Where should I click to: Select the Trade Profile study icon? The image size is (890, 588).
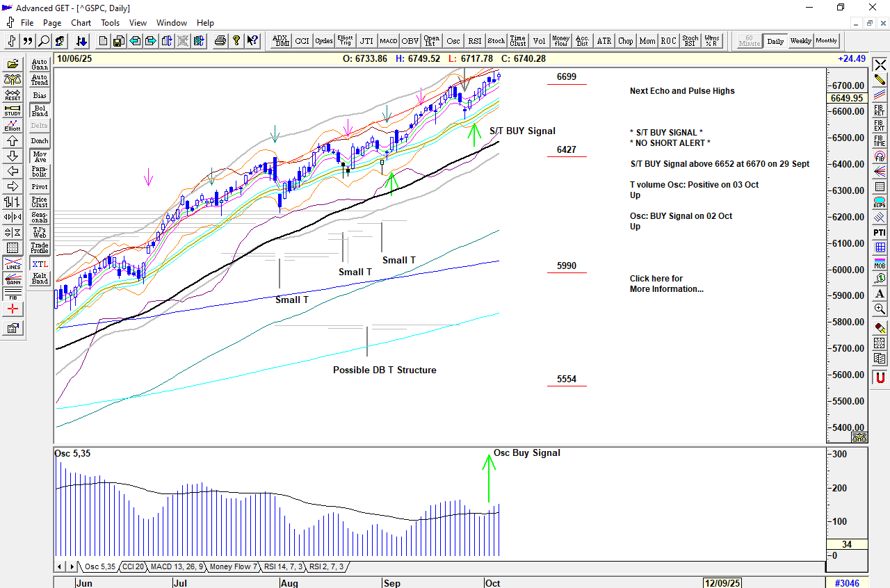click(x=40, y=247)
